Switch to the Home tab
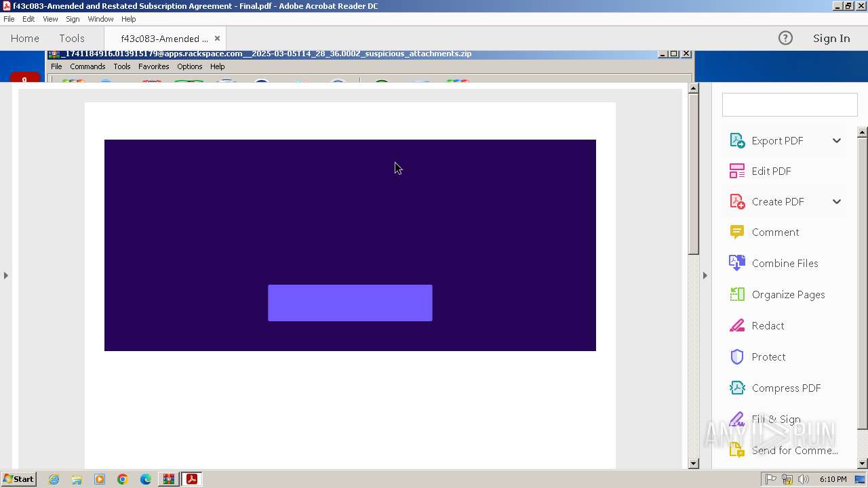This screenshot has width=868, height=488. (x=25, y=39)
